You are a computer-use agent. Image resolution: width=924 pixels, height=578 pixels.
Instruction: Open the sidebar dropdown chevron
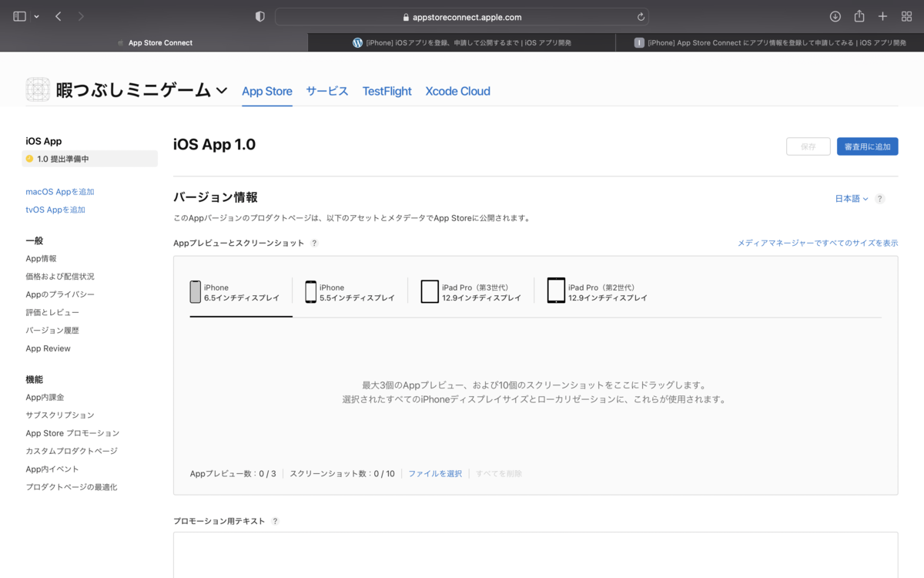36,16
